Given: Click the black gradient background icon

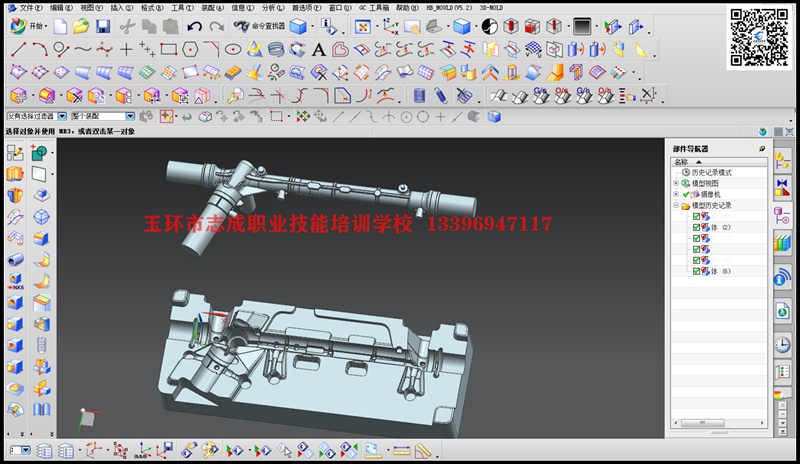Looking at the screenshot, I should [x=582, y=27].
